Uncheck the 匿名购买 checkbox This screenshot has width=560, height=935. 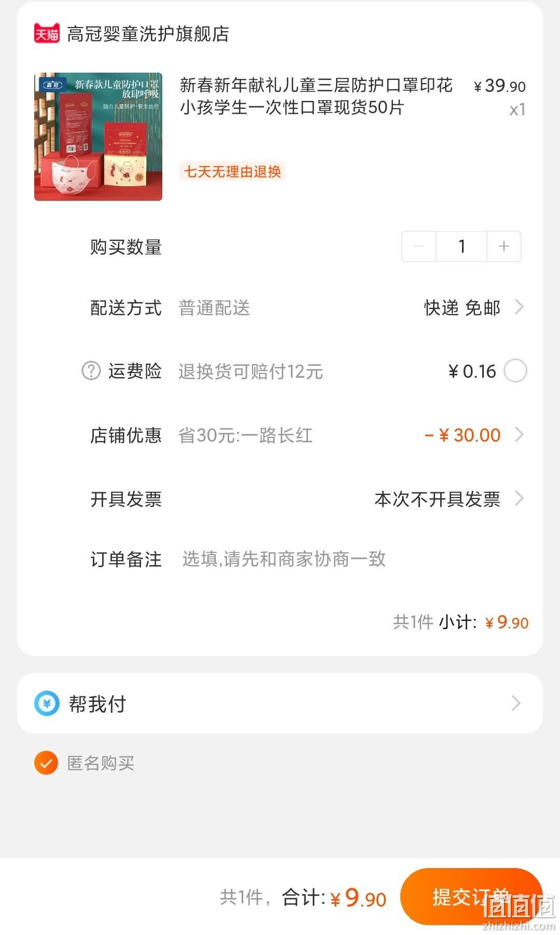tap(46, 763)
